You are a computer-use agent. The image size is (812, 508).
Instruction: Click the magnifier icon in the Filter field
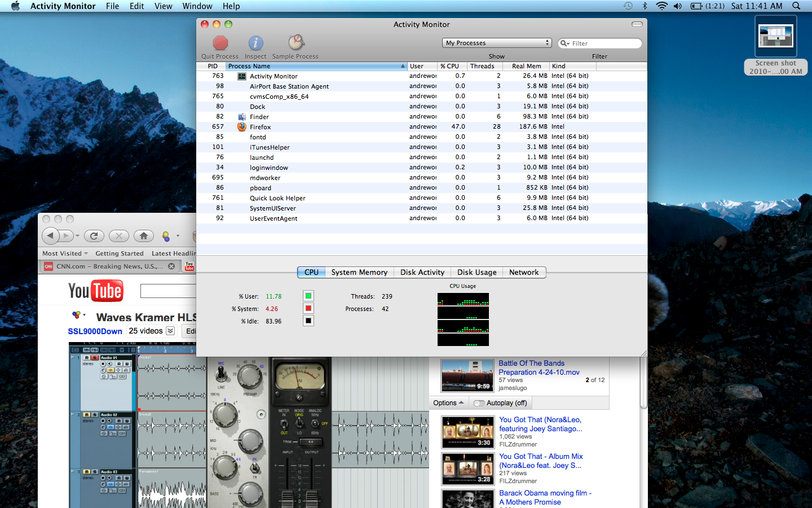click(564, 43)
